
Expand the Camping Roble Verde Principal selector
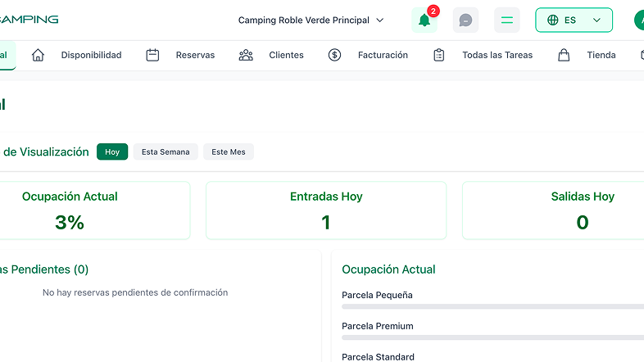[311, 20]
